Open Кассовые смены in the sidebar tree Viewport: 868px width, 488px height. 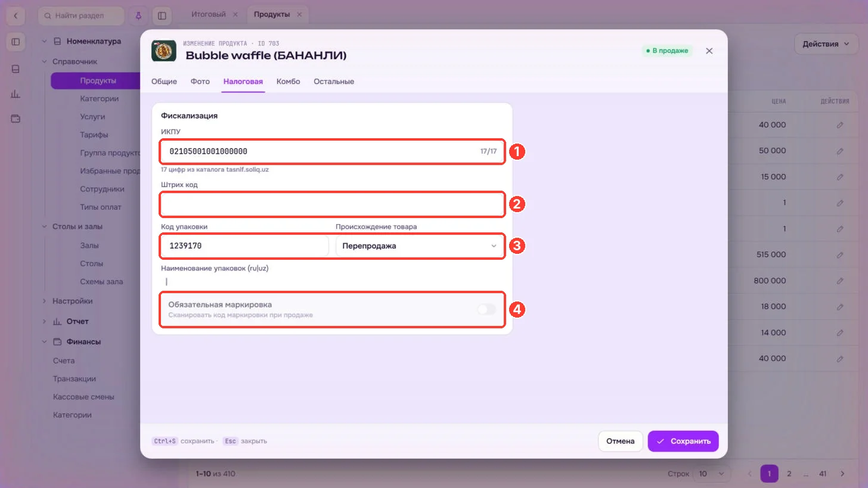(x=83, y=397)
